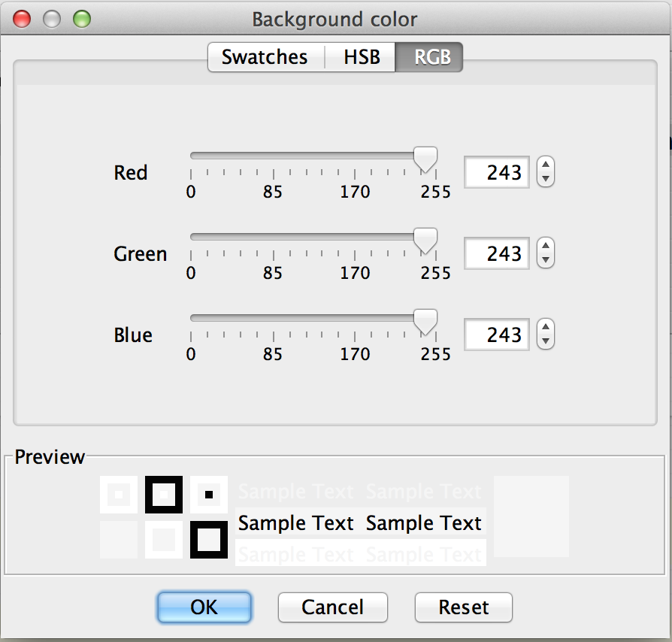Raise Blue value with up arrow
The height and width of the screenshot is (642, 672).
[546, 328]
